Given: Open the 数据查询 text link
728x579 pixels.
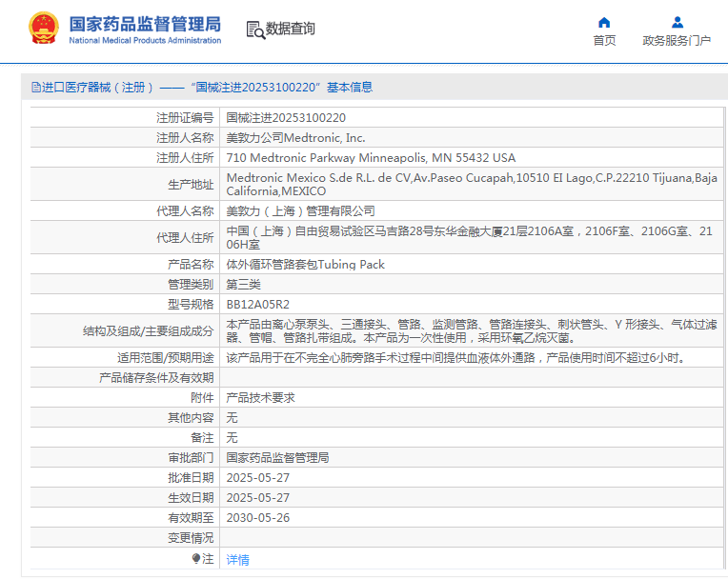Looking at the screenshot, I should (291, 30).
